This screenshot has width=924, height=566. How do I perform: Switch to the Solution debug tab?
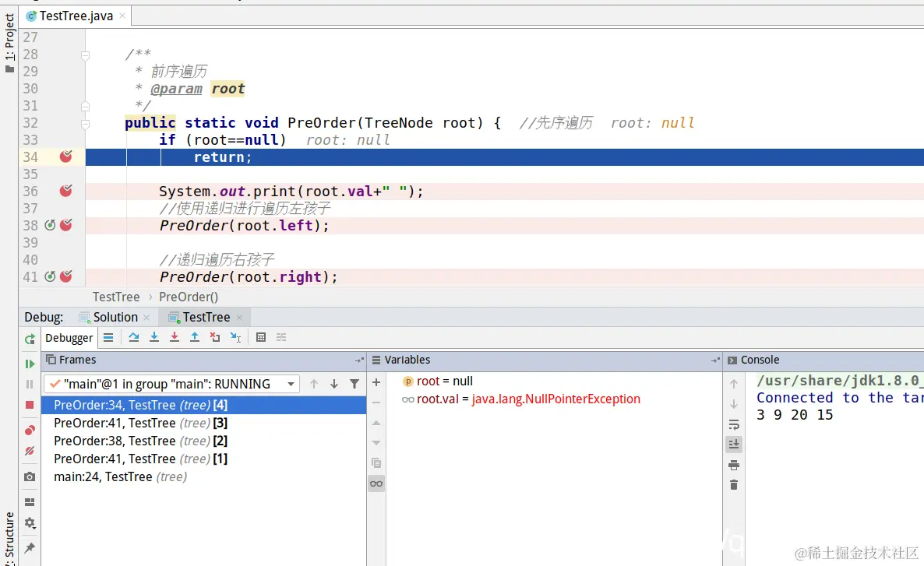pyautogui.click(x=115, y=318)
